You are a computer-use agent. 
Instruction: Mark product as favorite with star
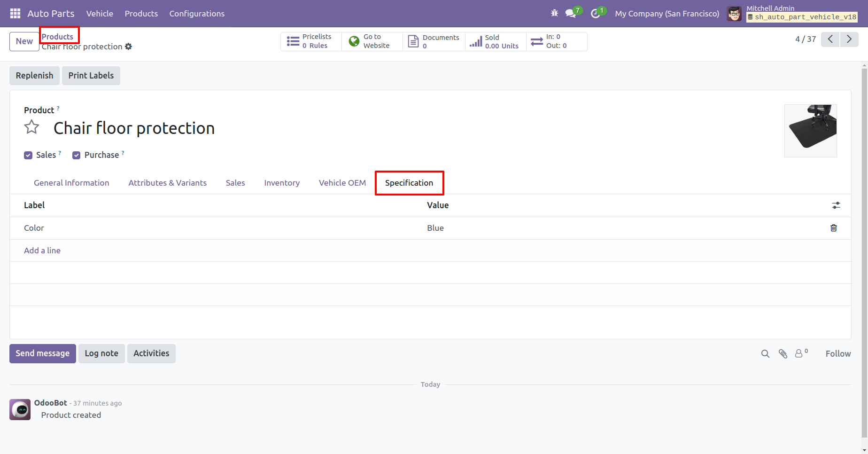pyautogui.click(x=31, y=127)
